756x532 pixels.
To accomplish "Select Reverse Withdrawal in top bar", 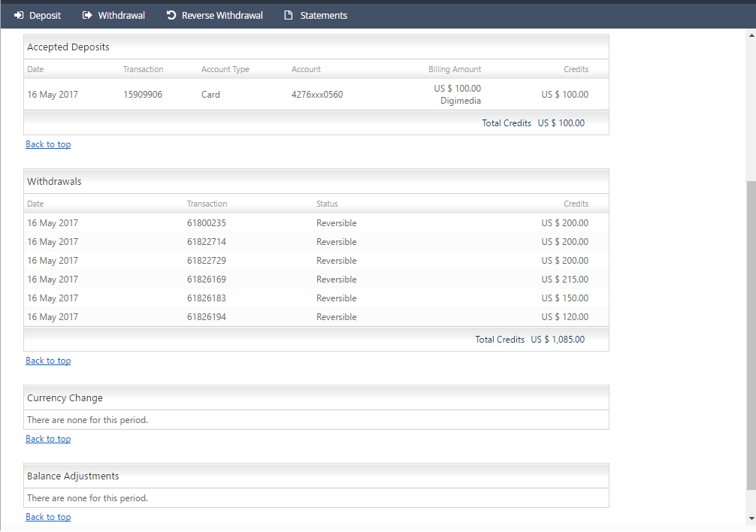I will click(222, 15).
